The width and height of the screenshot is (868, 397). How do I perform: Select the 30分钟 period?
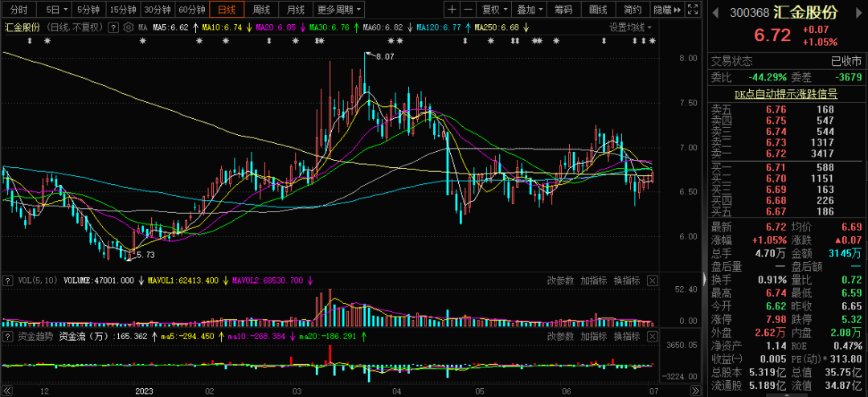(x=158, y=10)
